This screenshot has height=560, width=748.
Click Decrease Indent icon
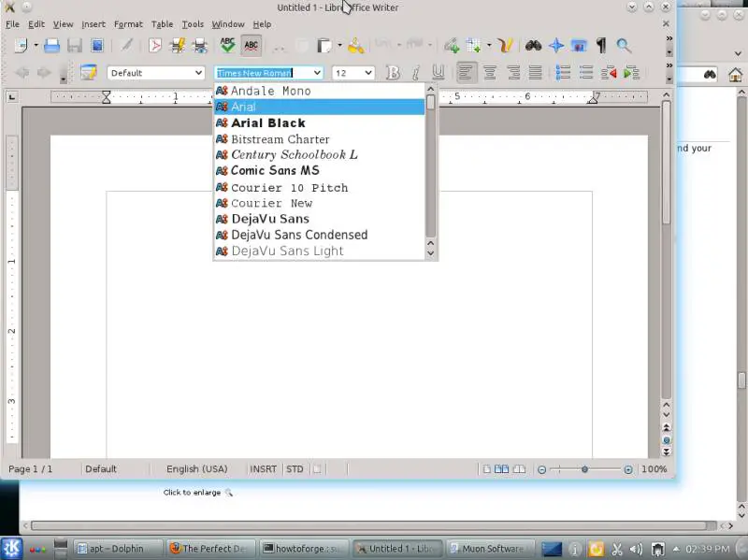click(609, 73)
